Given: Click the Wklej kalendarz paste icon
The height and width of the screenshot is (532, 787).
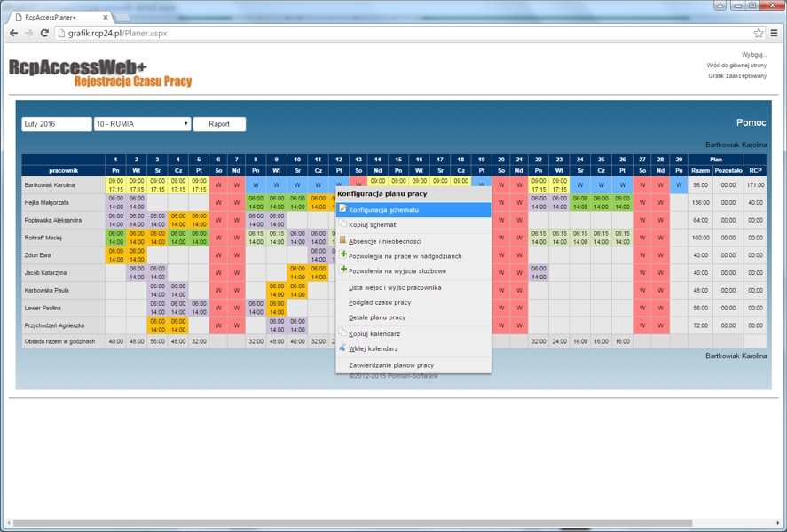Looking at the screenshot, I should [x=343, y=348].
